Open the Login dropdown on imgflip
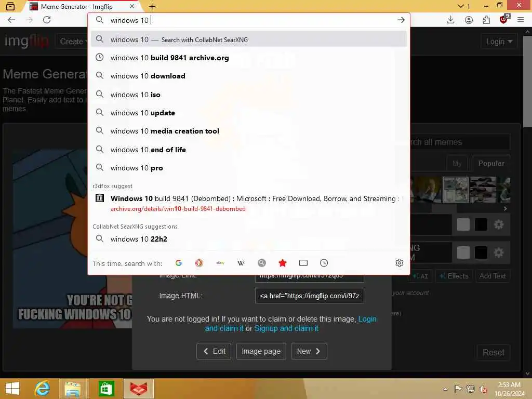This screenshot has width=532, height=399. tap(499, 42)
